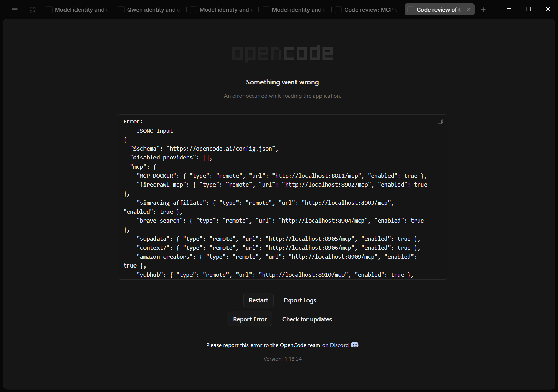Click the '"supadata"' entry line
The height and width of the screenshot is (392, 558).
278,239
